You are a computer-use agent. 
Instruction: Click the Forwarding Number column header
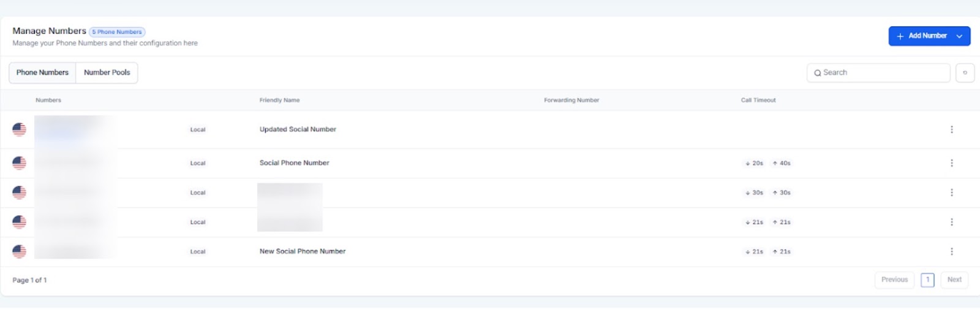pos(571,100)
